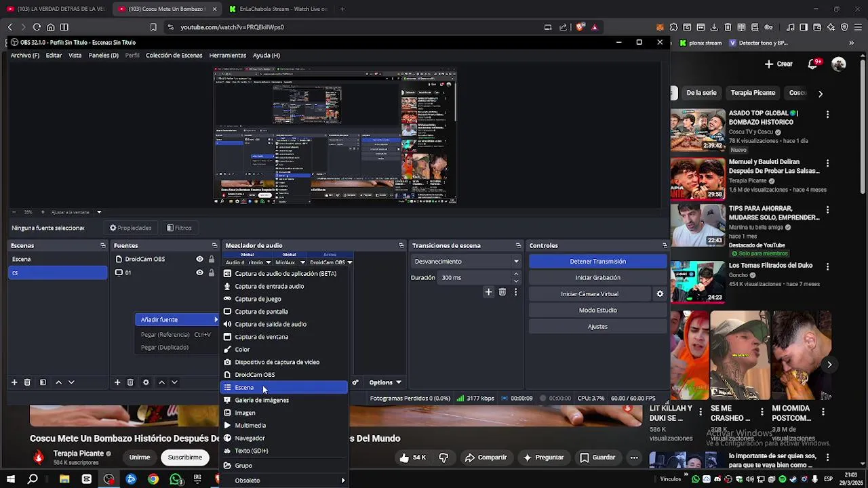Viewport: 868px width, 488px height.
Task: Open the Windows Start menu
Action: tap(10, 479)
